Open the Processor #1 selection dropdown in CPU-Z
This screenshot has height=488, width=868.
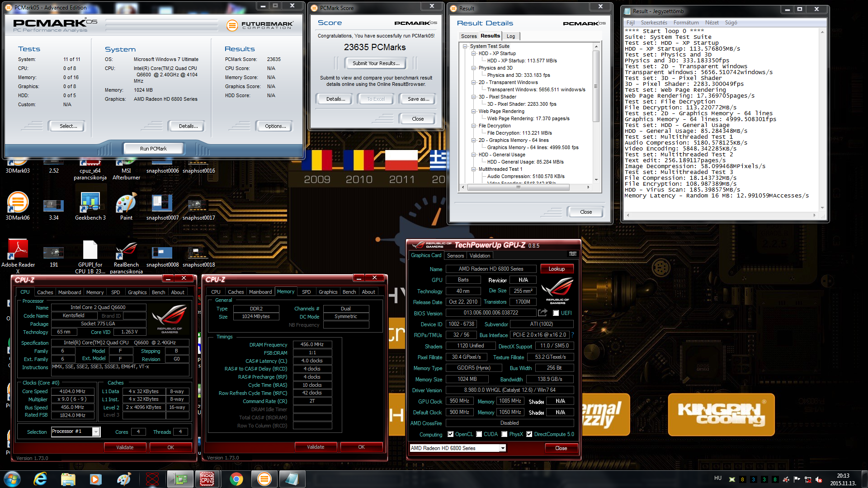[x=96, y=432]
